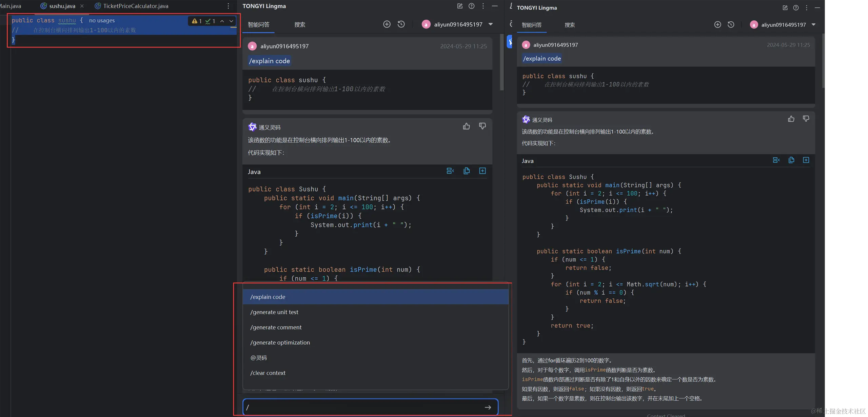Click scrollbar of right Lingma panel

coord(823,61)
